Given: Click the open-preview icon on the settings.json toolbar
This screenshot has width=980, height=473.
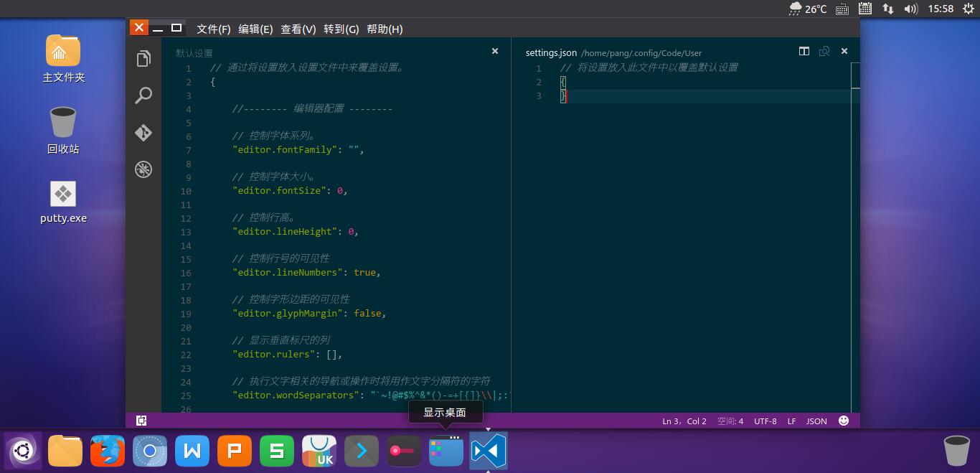Looking at the screenshot, I should click(824, 52).
